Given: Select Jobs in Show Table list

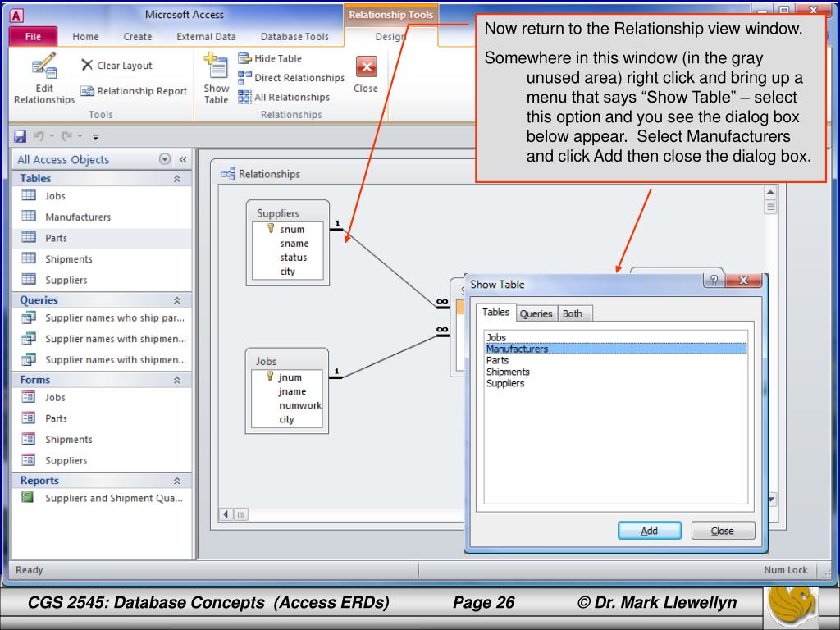Looking at the screenshot, I should (615, 337).
